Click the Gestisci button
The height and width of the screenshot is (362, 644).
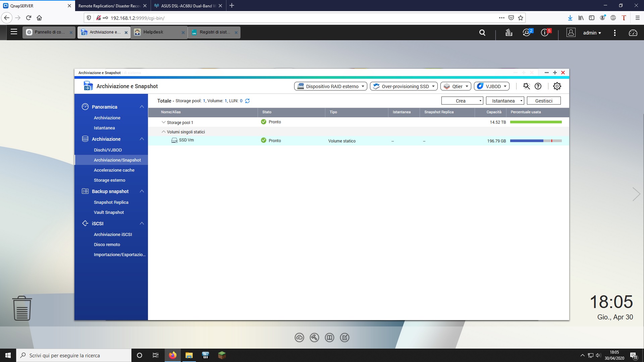tap(543, 101)
